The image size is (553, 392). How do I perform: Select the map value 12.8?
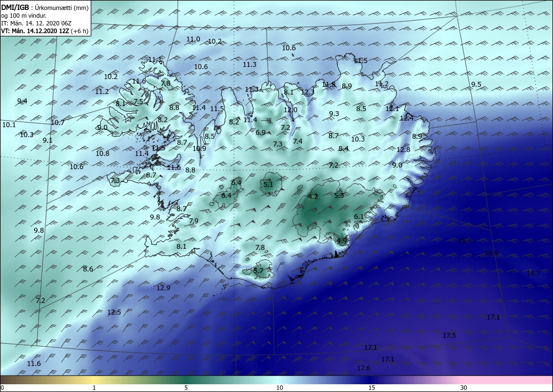[x=403, y=149]
